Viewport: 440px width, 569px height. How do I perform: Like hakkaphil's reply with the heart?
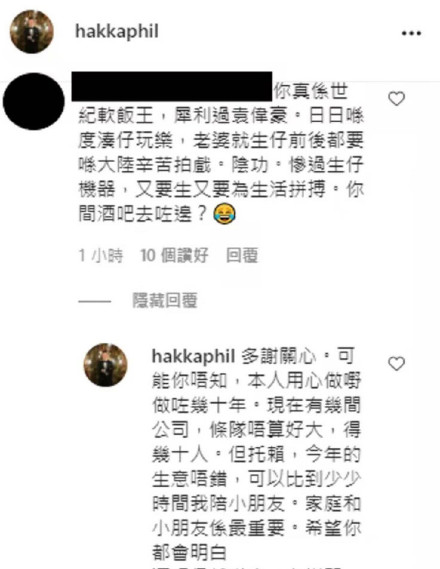(396, 364)
